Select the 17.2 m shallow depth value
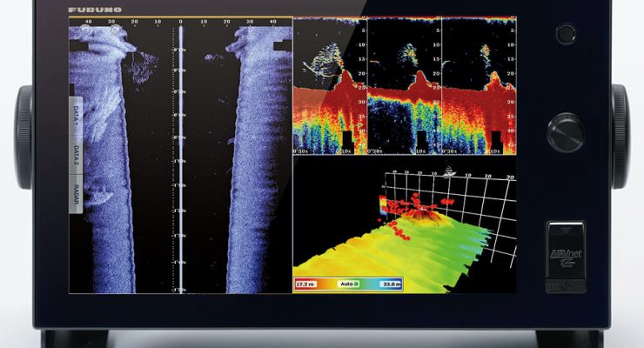Viewport: 644px width, 348px height. tap(305, 284)
